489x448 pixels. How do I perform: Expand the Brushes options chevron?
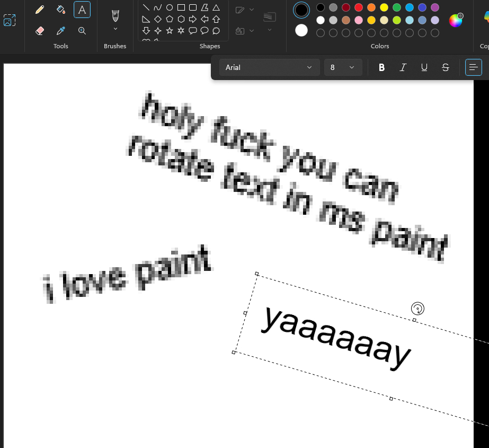[115, 29]
